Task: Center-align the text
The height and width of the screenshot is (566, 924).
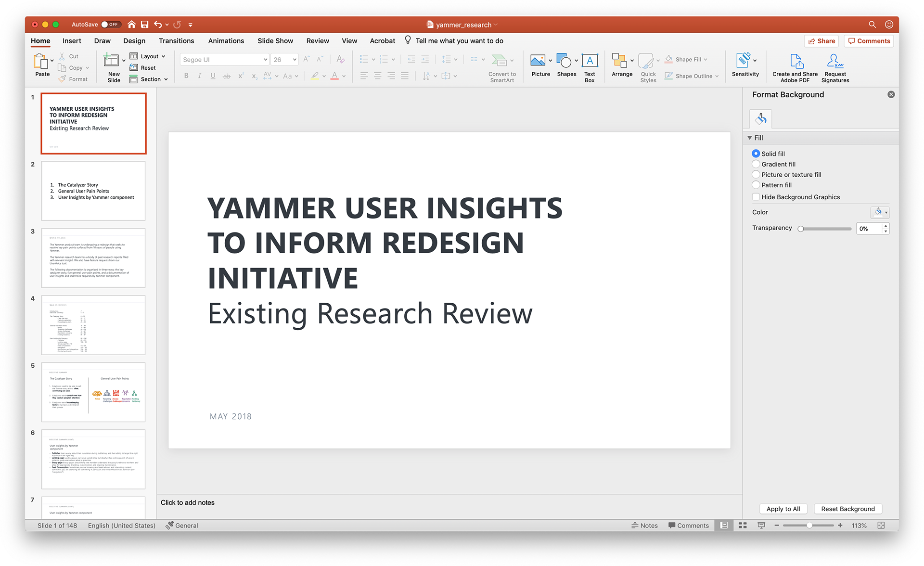Action: tap(378, 76)
